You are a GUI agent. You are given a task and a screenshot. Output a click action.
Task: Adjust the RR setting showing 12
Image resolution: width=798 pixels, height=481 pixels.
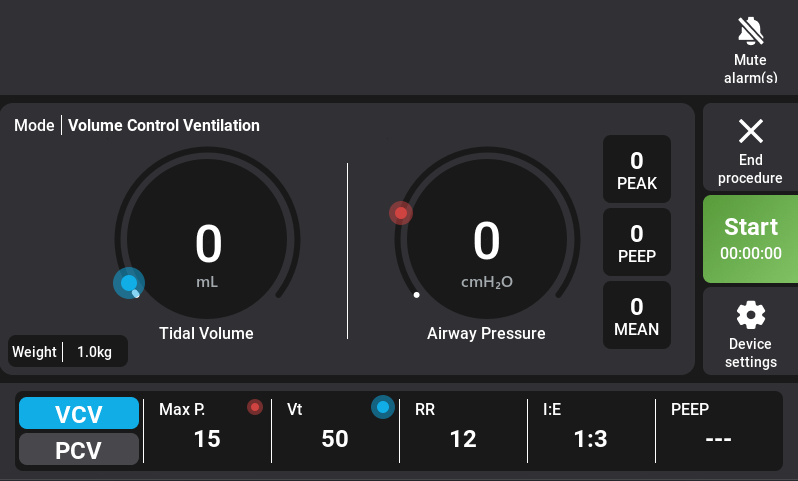point(462,438)
